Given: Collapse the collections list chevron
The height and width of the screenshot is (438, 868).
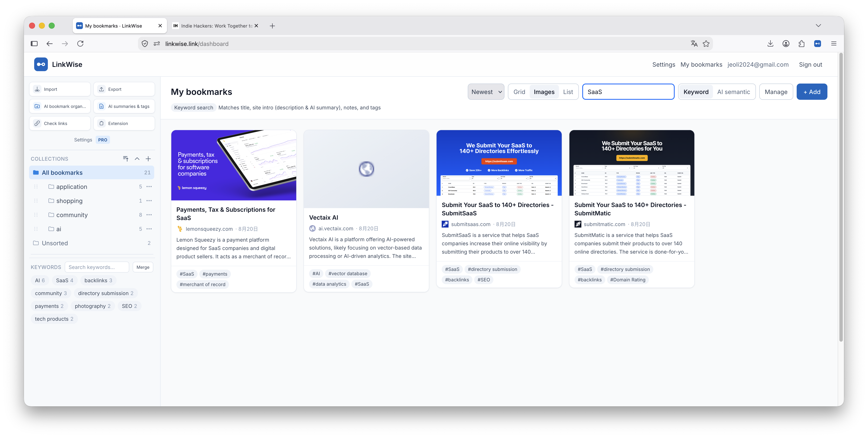Looking at the screenshot, I should pos(137,159).
